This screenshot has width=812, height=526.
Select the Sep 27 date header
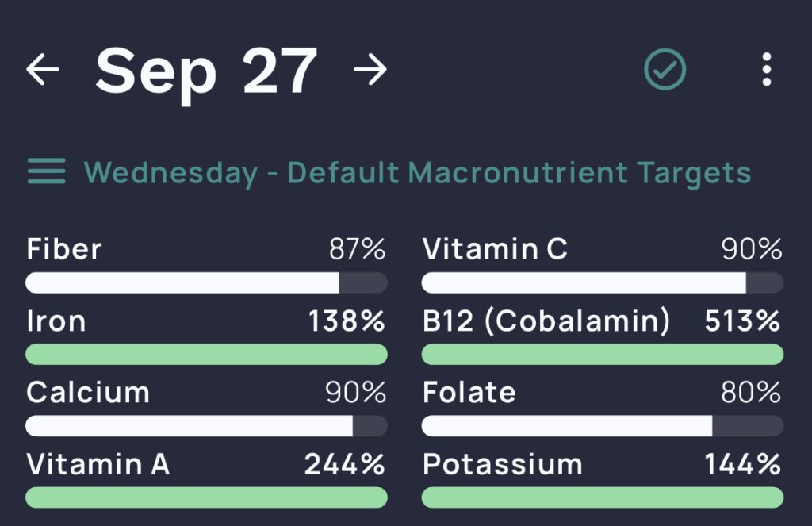pyautogui.click(x=208, y=70)
